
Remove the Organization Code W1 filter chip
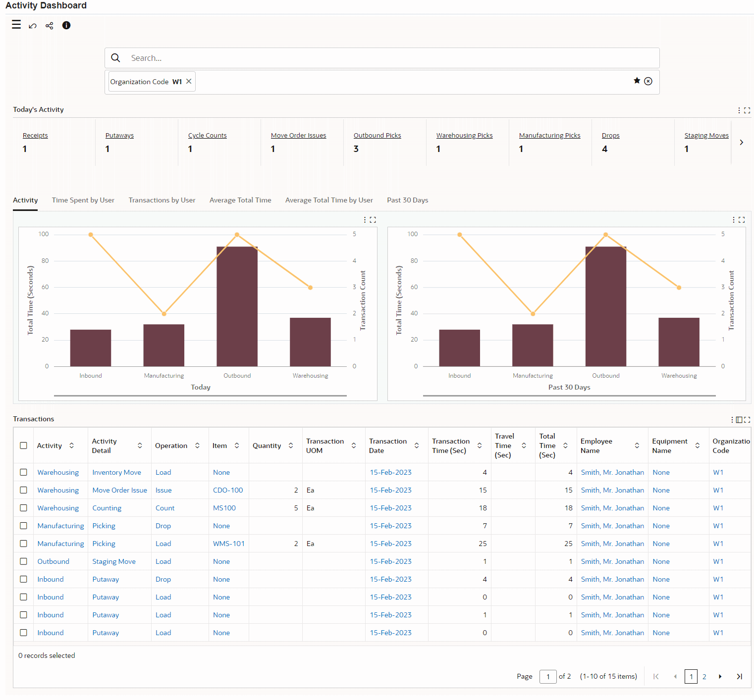pyautogui.click(x=189, y=81)
